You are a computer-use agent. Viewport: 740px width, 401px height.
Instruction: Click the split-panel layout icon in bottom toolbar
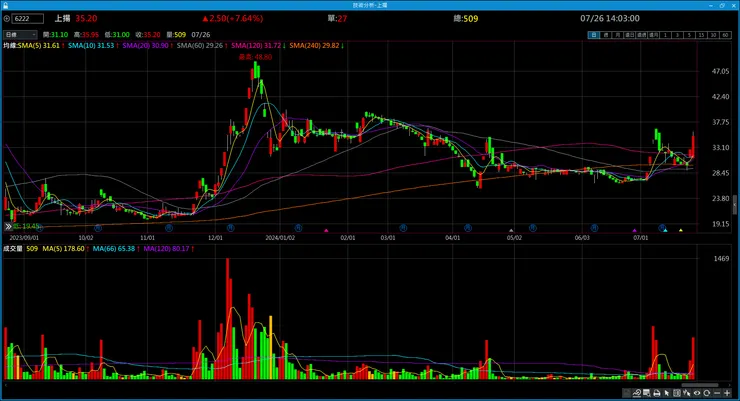coord(677,393)
